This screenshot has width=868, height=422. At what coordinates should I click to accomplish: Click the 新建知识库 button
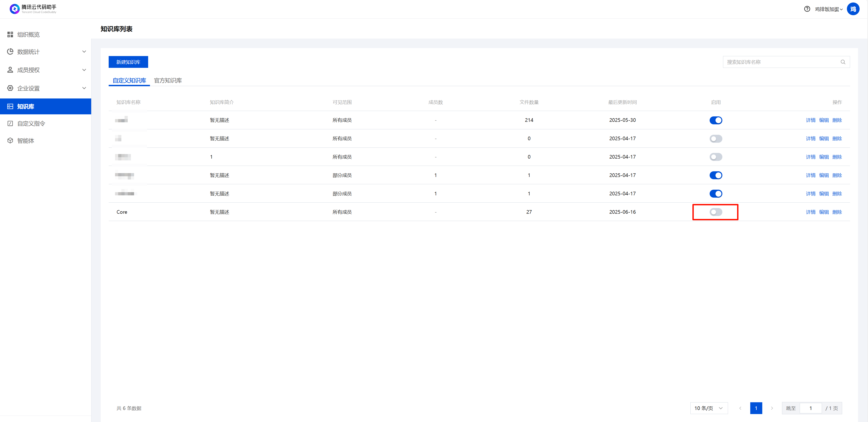(128, 62)
